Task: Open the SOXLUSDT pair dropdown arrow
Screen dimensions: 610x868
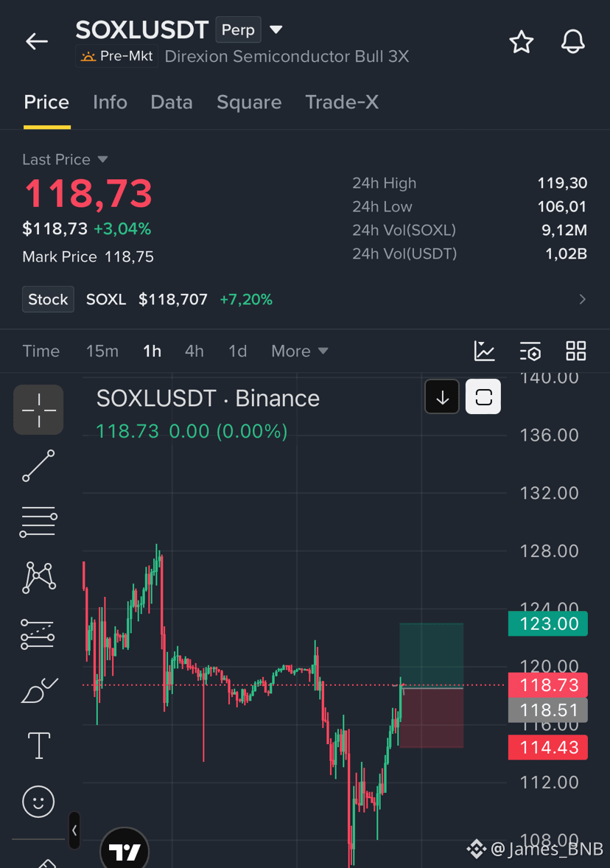Action: click(x=276, y=29)
